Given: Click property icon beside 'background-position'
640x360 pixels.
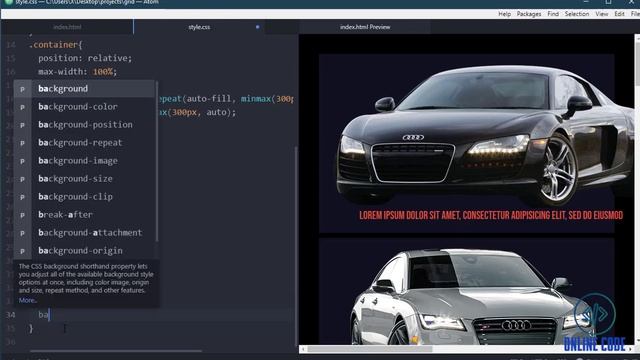Looking at the screenshot, I should [22, 125].
